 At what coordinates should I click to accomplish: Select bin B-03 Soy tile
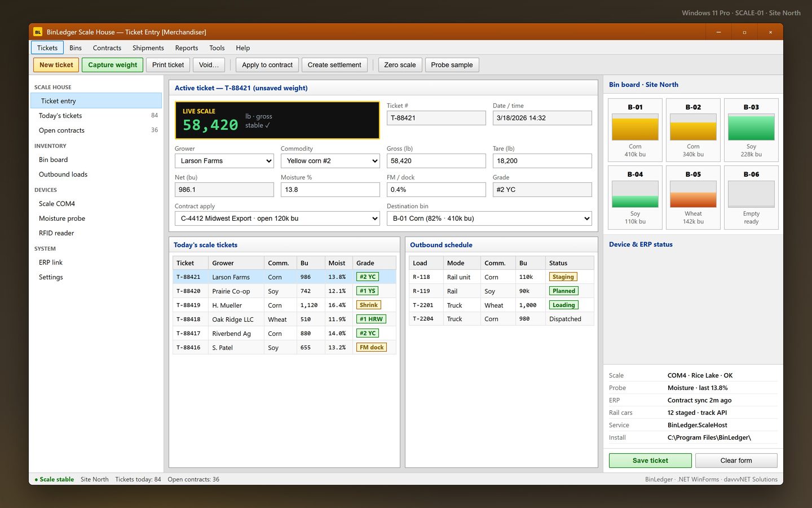751,130
